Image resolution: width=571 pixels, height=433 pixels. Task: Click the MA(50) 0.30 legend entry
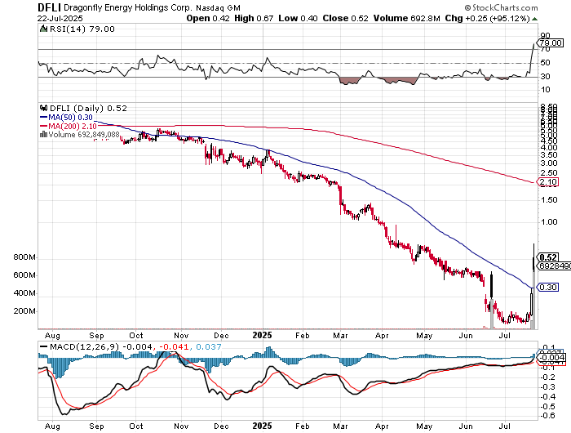70,117
